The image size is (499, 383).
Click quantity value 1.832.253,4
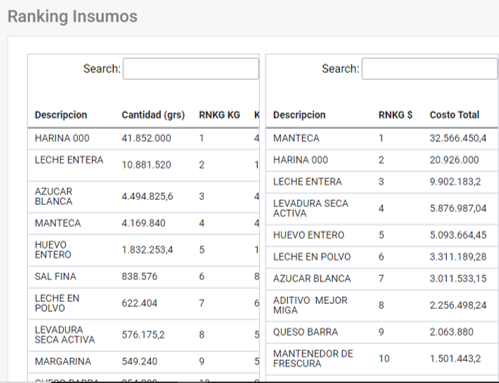click(x=147, y=250)
